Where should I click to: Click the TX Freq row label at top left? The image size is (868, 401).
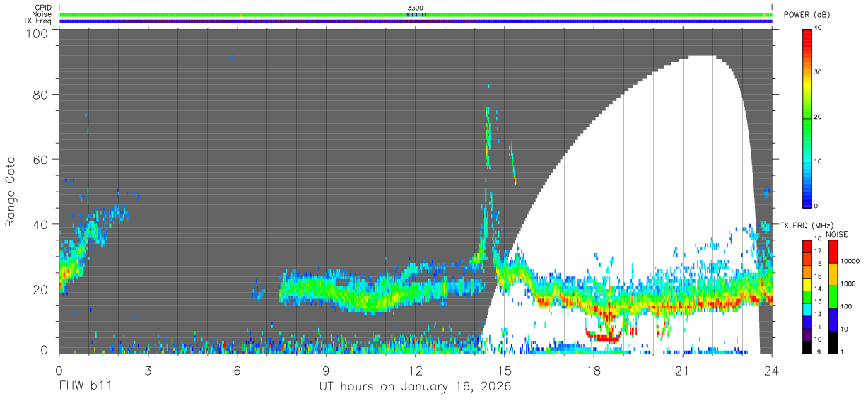[38, 21]
